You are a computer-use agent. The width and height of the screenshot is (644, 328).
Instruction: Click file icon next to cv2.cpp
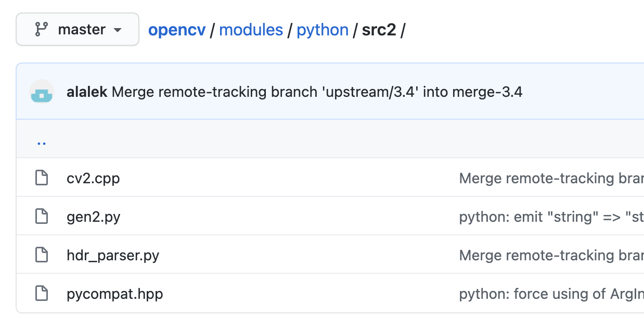42,178
